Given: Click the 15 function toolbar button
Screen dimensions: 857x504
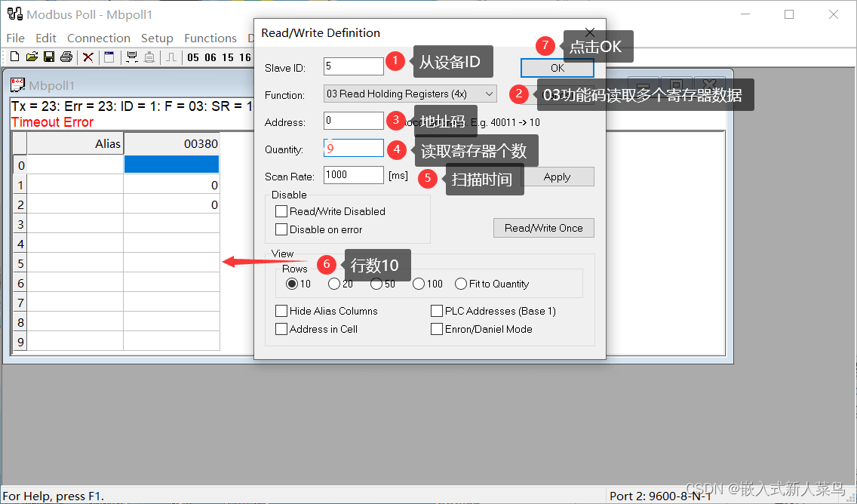Looking at the screenshot, I should 228,57.
